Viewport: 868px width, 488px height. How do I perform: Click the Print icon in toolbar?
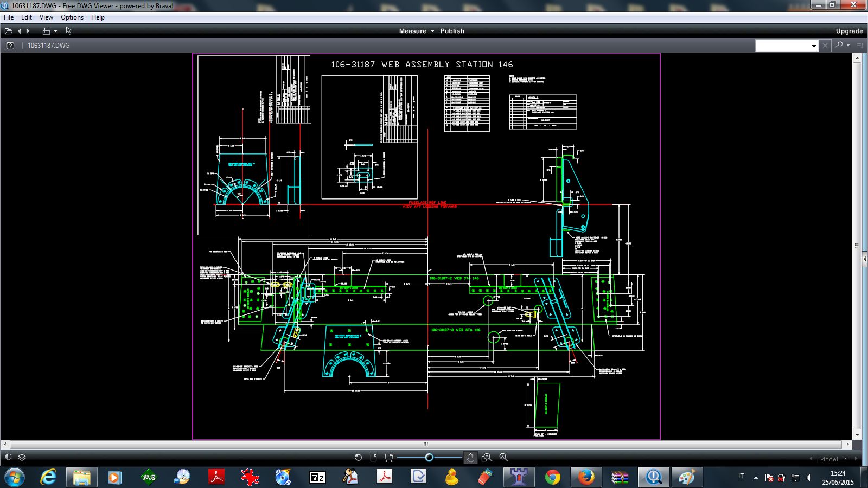coord(46,31)
